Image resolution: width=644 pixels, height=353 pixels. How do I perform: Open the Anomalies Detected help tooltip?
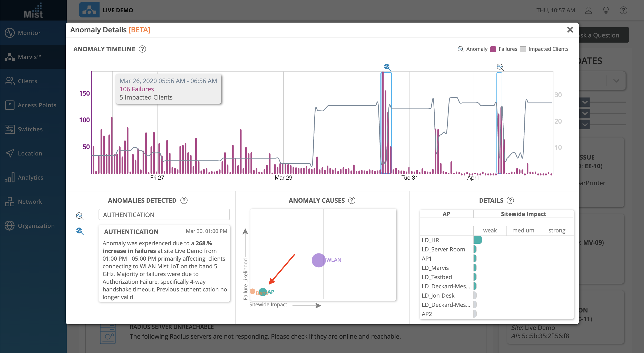click(x=184, y=200)
